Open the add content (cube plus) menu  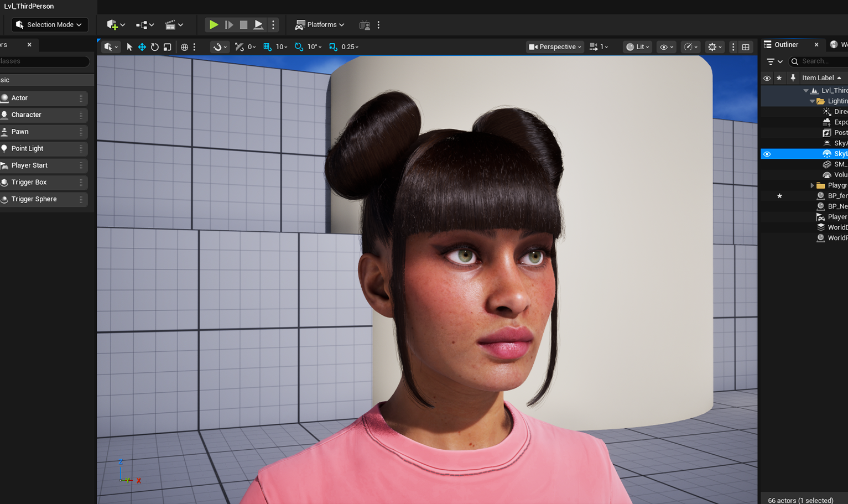click(x=116, y=25)
